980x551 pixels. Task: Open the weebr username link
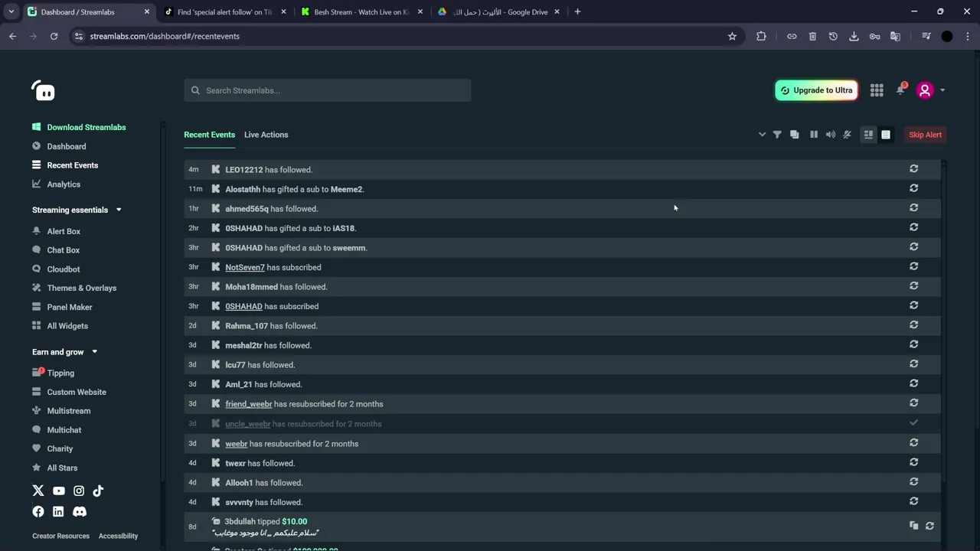pyautogui.click(x=236, y=444)
